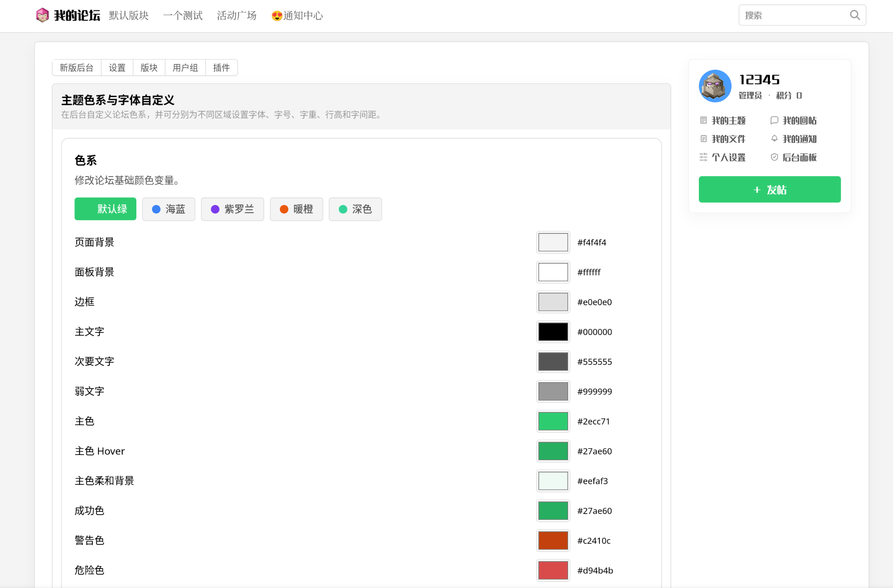Go to 活动广场 in top navigation
Image resolution: width=893 pixels, height=588 pixels.
[237, 16]
